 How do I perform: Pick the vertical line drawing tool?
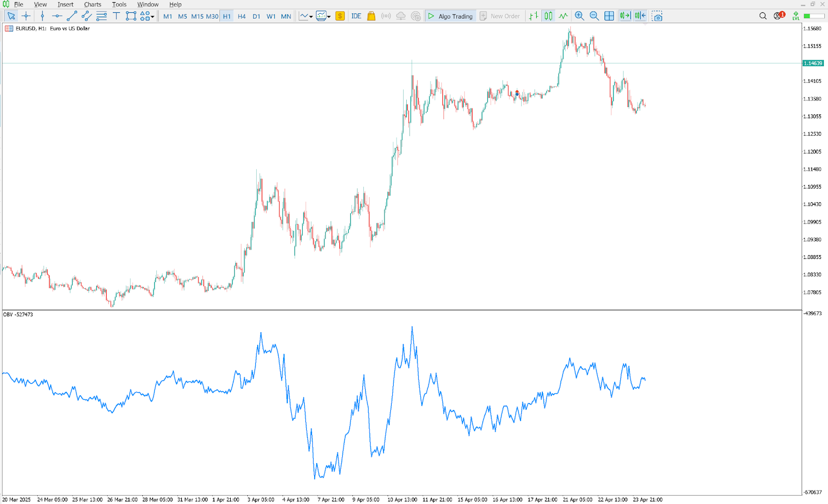coord(42,16)
